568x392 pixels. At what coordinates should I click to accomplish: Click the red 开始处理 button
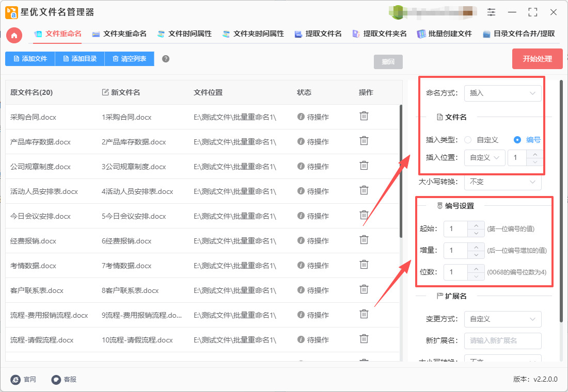coord(537,59)
